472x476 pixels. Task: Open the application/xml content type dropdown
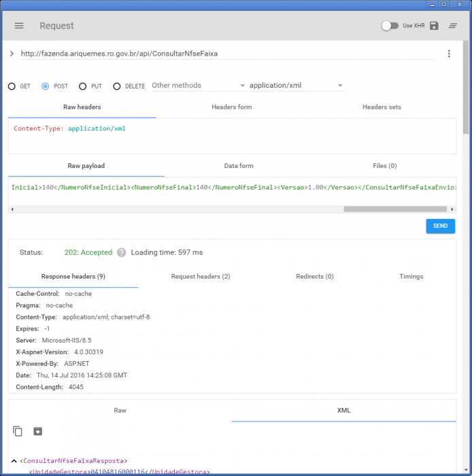pos(297,86)
